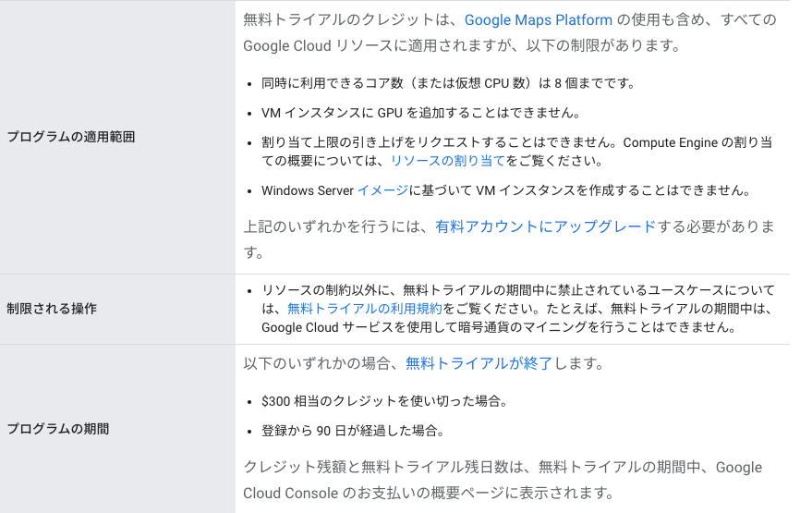This screenshot has width=812, height=513.
Task: Open the Google Maps Platform link
Action: (538, 19)
